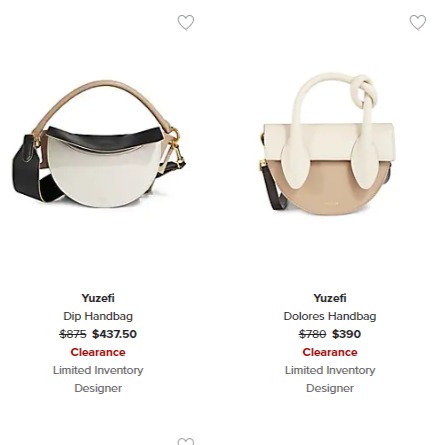
Task: Open the Dip Handbag product title
Action: [x=98, y=316]
